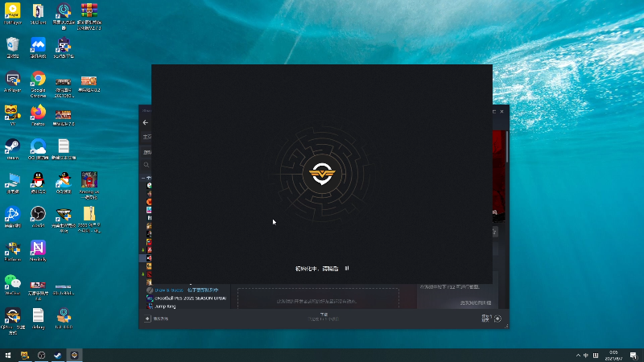Open the Windows notification center
This screenshot has height=362, width=644.
click(634, 356)
